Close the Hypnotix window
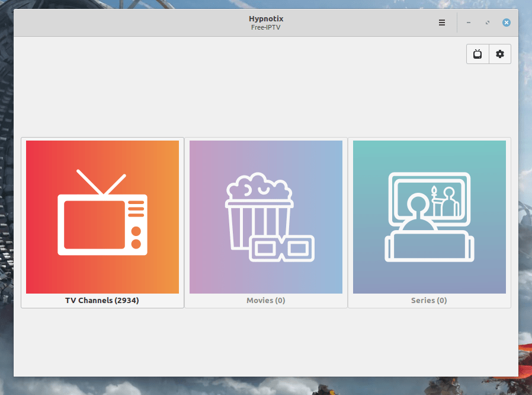 coord(506,23)
